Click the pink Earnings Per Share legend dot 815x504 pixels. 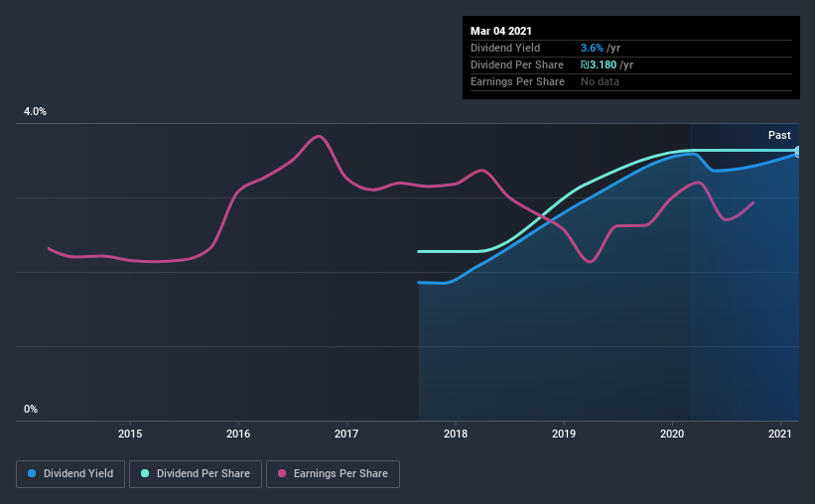pos(282,473)
